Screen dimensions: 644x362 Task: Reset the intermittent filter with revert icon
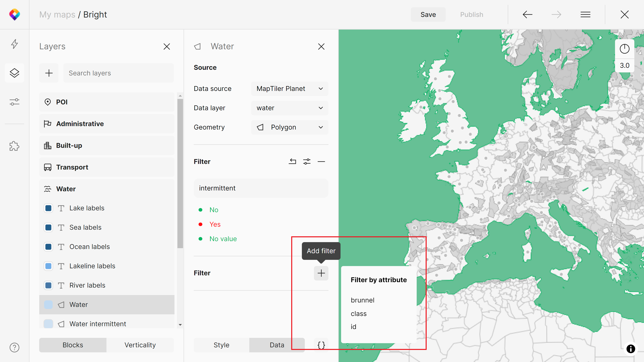[x=292, y=161]
